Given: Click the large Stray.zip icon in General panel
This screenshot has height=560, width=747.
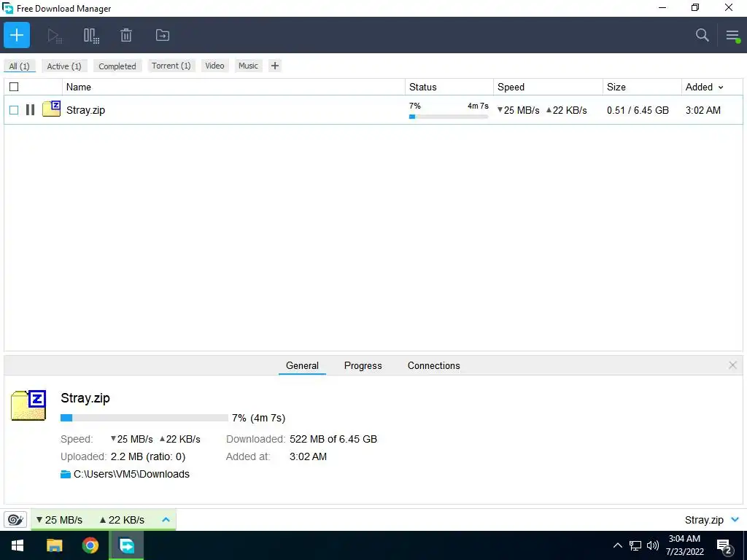Looking at the screenshot, I should click(28, 405).
